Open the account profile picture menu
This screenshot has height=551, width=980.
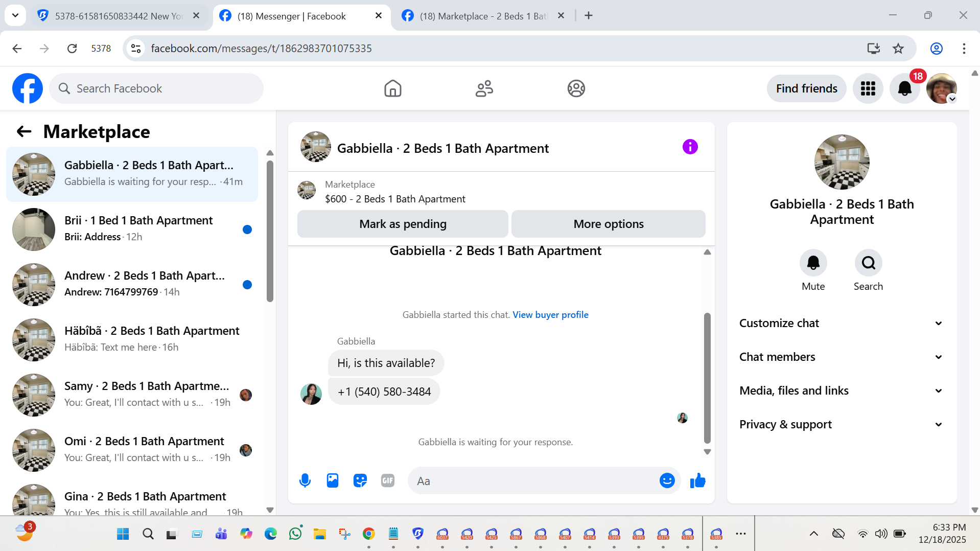coord(941,88)
